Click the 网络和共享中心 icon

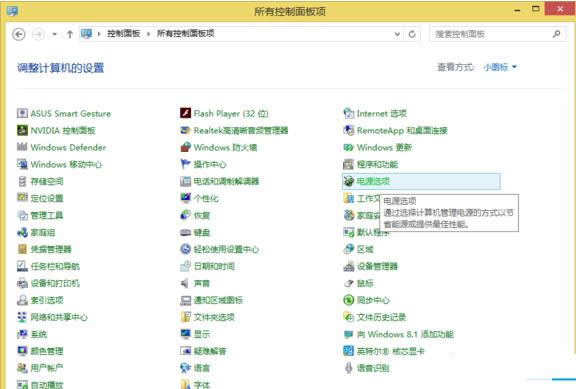coord(22,317)
